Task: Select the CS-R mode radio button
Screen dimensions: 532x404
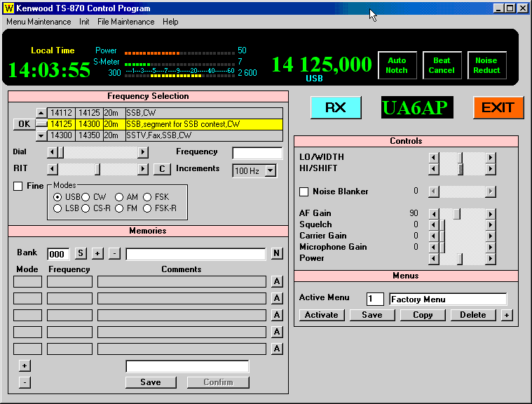Action: pos(86,208)
